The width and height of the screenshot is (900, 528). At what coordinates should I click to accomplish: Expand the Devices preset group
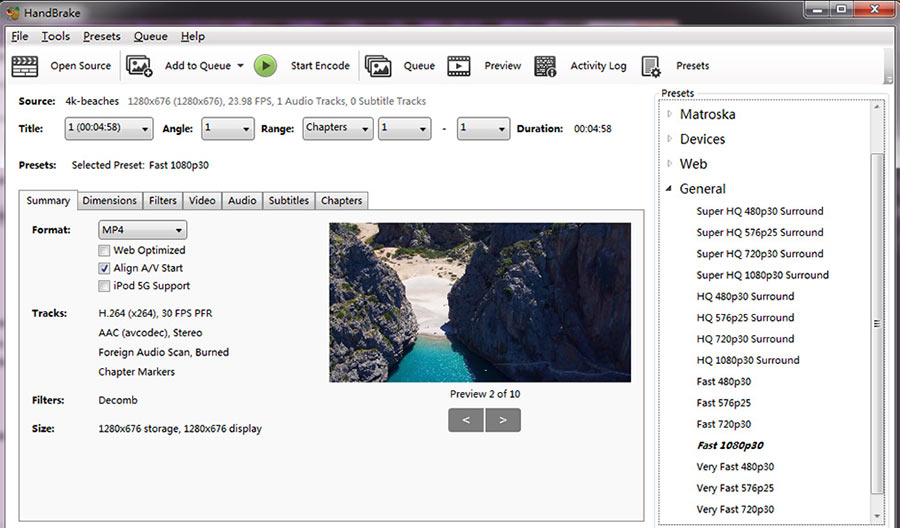pos(669,139)
